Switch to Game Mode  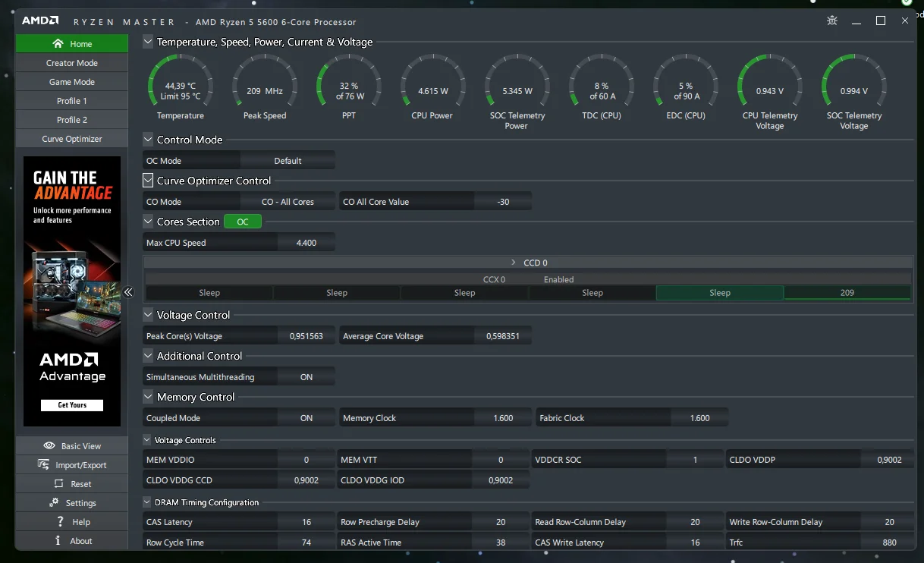pyautogui.click(x=72, y=82)
